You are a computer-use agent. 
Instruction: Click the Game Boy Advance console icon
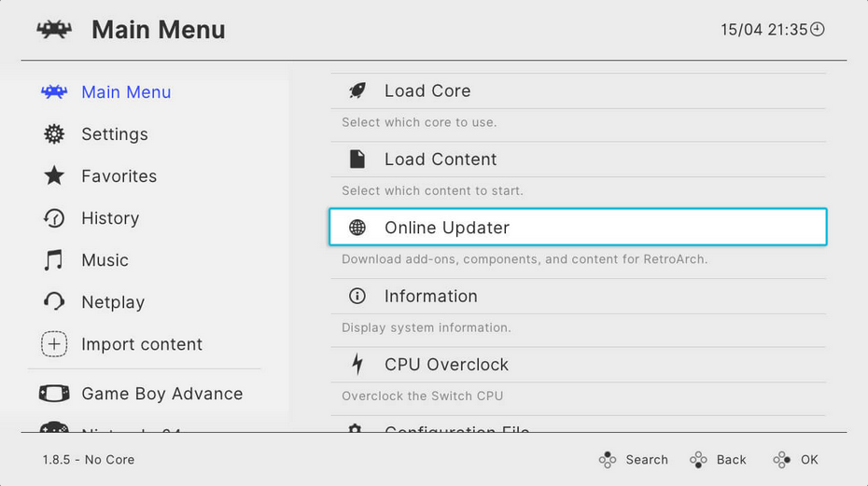click(x=54, y=394)
